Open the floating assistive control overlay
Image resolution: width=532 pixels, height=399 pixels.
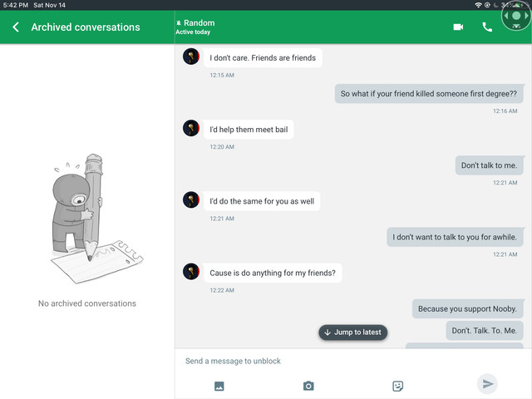tap(516, 16)
